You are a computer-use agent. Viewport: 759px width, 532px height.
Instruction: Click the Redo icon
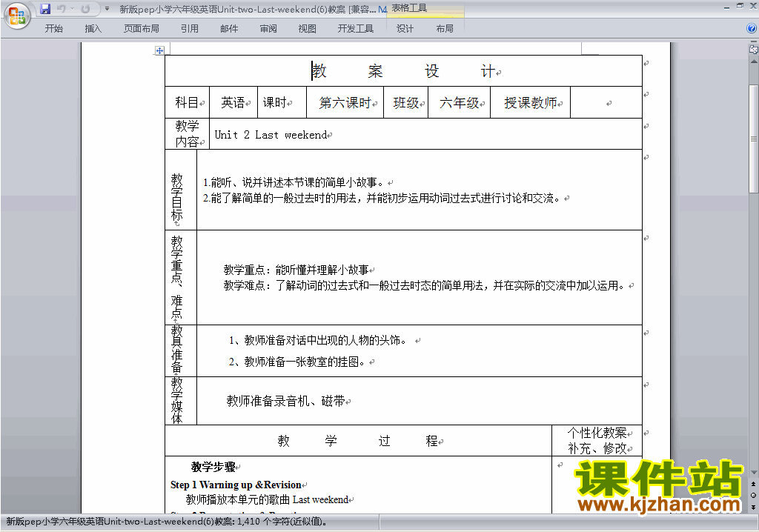(85, 9)
